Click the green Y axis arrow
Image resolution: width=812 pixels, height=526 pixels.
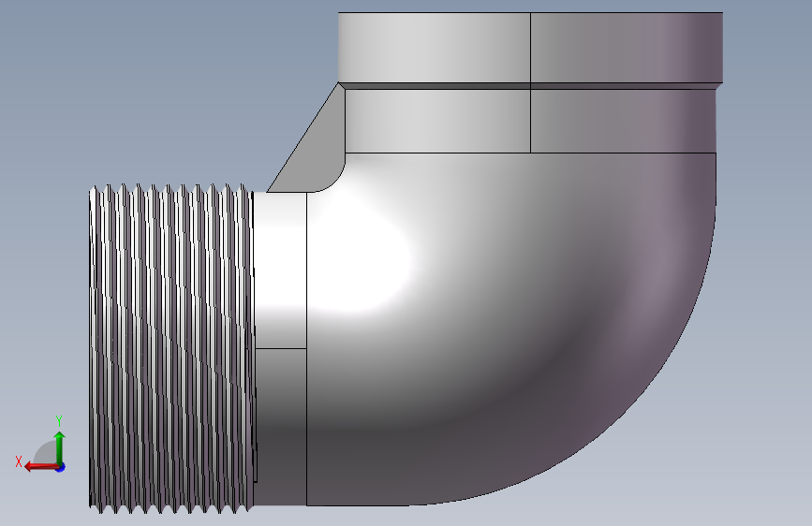(60, 447)
